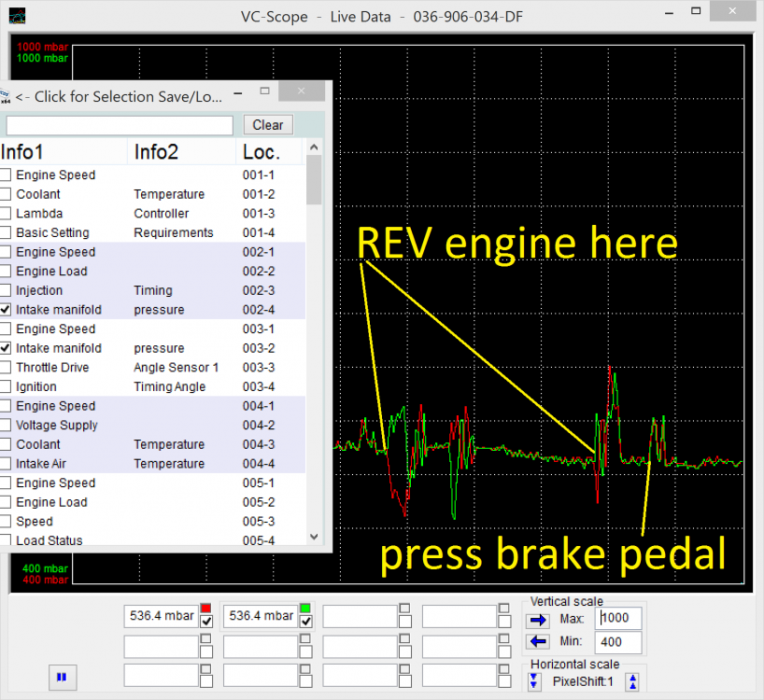The width and height of the screenshot is (764, 700).
Task: Click the list scroll down arrow
Action: 314,537
